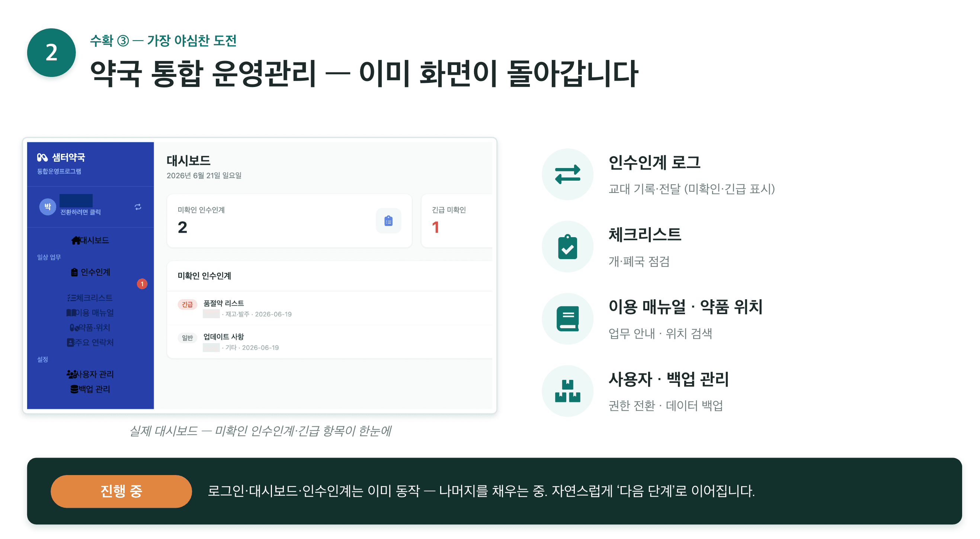
Task: Click the date 2026년 6월 21일 일요일
Action: click(x=204, y=175)
